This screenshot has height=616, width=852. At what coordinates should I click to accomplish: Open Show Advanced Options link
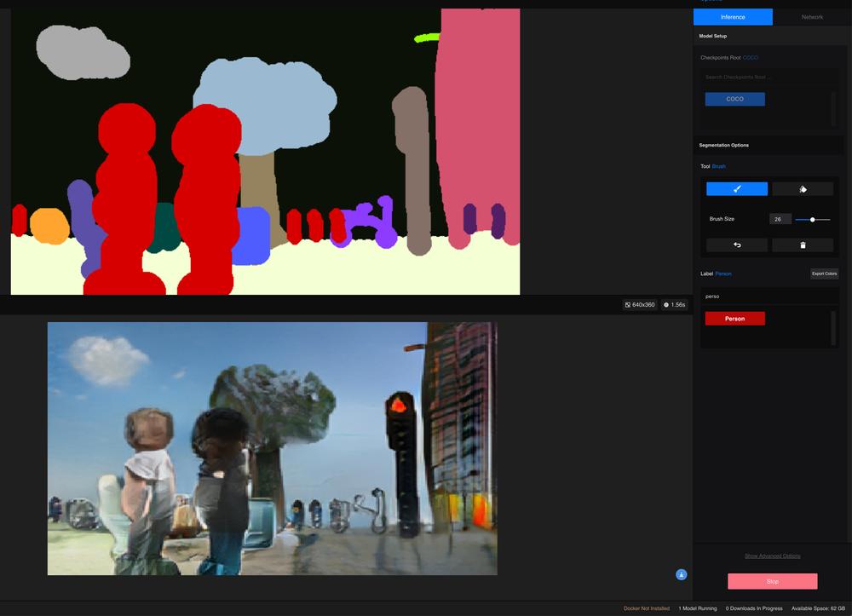coord(772,556)
